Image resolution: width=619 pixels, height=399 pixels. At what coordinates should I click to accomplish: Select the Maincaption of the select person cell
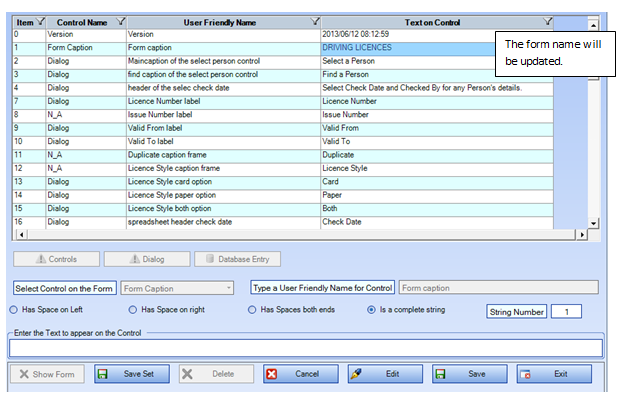(x=223, y=61)
